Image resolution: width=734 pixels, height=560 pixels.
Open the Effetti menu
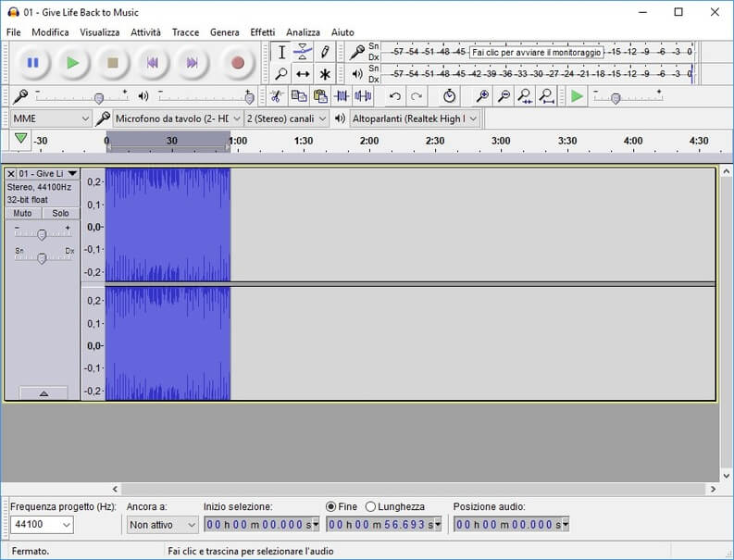pos(263,32)
